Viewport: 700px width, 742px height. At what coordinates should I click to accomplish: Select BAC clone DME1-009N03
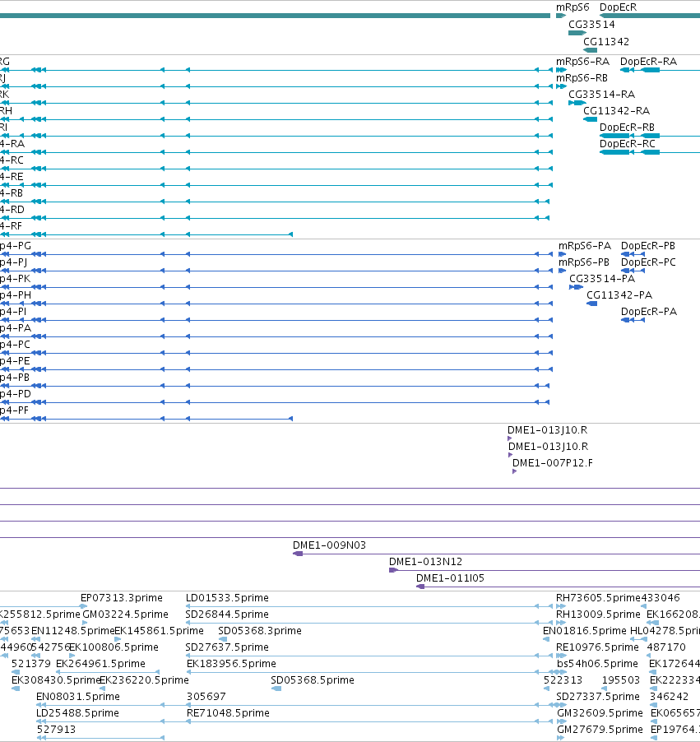coord(329,545)
